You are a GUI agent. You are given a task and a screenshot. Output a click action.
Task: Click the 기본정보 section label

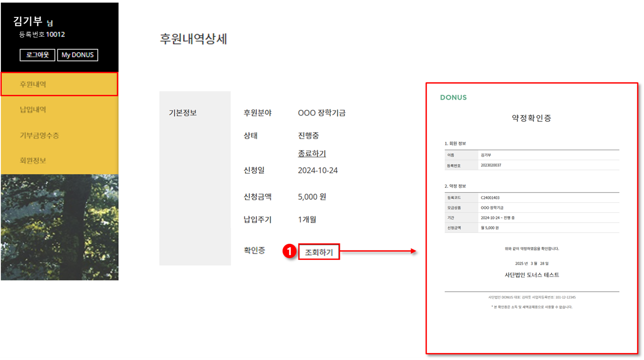[183, 113]
